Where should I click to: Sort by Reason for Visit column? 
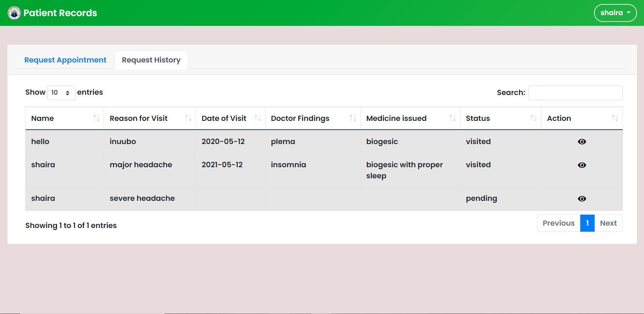[x=188, y=118]
